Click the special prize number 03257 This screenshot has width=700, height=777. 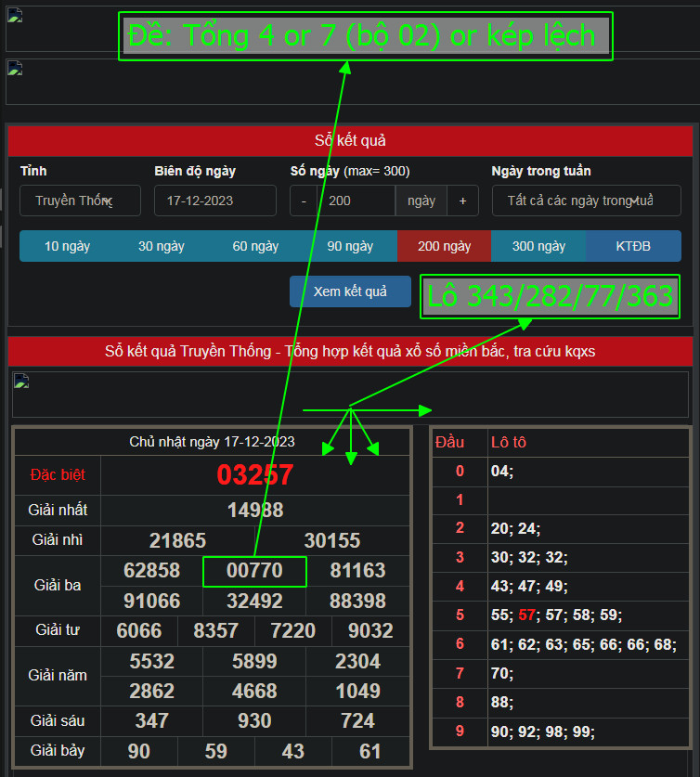tap(255, 475)
